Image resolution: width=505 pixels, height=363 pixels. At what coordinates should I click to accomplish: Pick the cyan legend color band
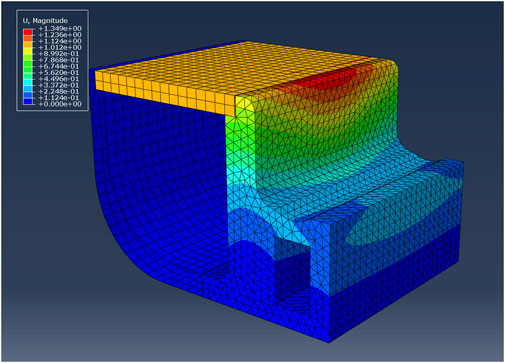pyautogui.click(x=28, y=82)
